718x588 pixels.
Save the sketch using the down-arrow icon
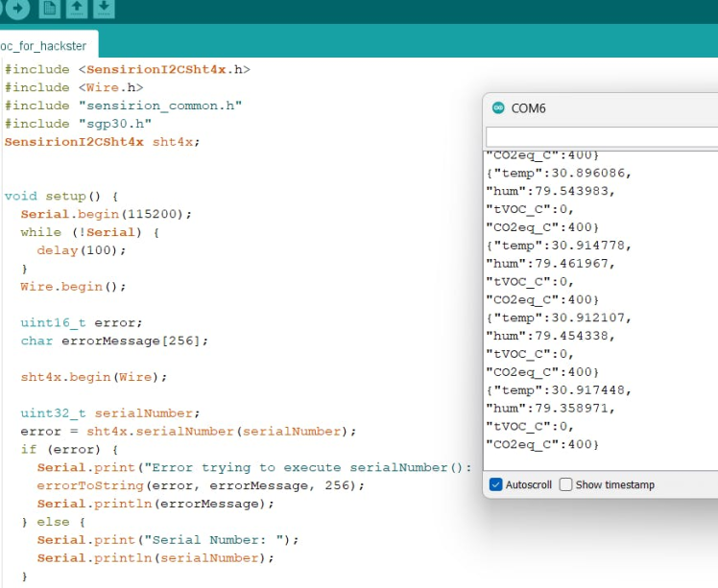[x=104, y=9]
